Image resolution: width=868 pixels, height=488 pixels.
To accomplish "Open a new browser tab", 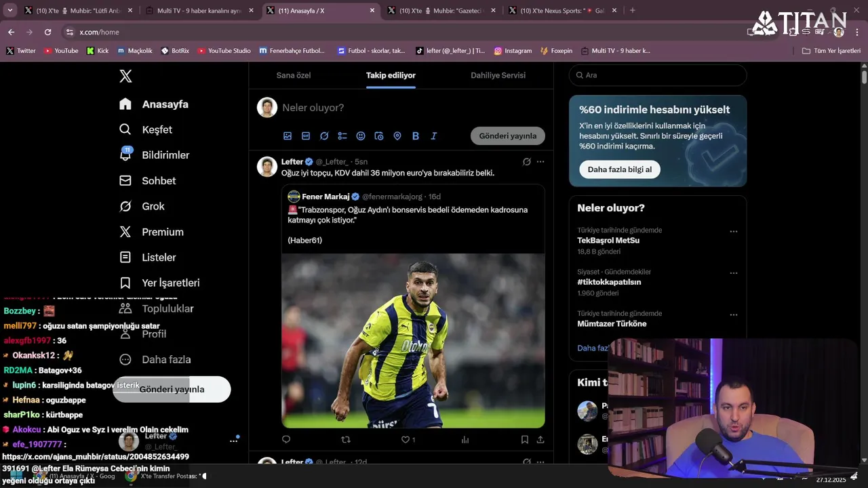I will [633, 11].
